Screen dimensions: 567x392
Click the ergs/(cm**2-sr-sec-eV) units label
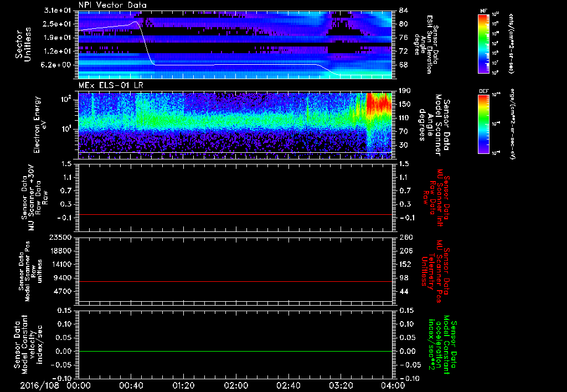pos(512,123)
